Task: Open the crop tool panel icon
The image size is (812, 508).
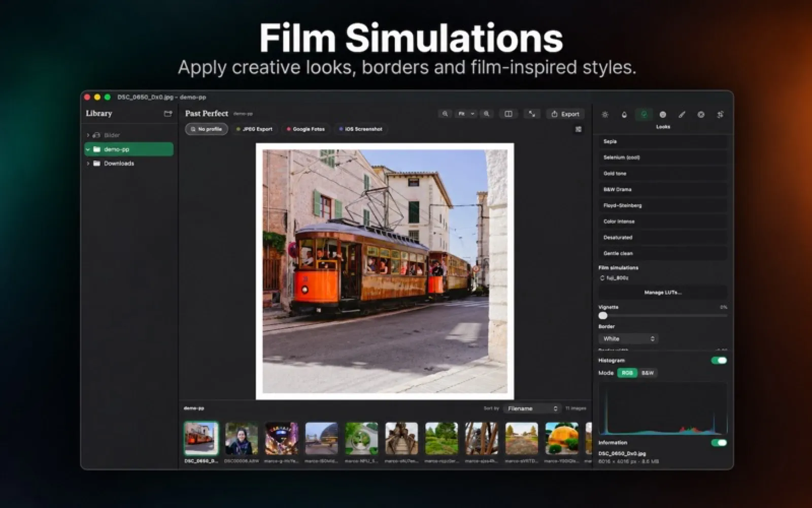Action: [x=720, y=114]
